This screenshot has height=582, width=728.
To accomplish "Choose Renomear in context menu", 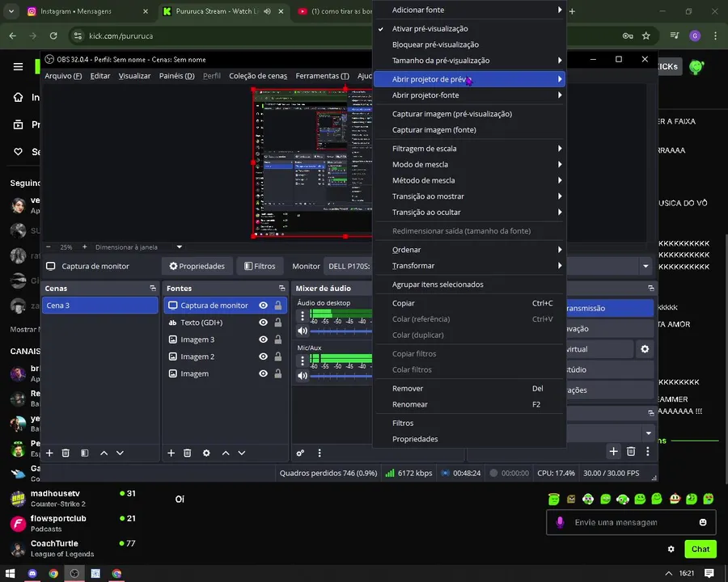I will [x=469, y=404].
